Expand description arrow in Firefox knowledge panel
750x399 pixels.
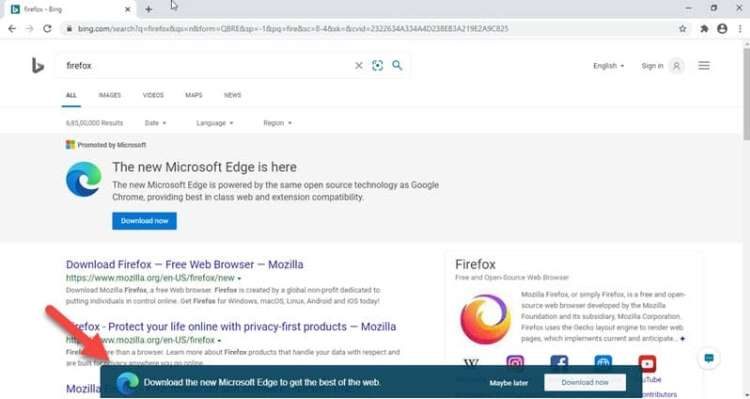(682, 339)
